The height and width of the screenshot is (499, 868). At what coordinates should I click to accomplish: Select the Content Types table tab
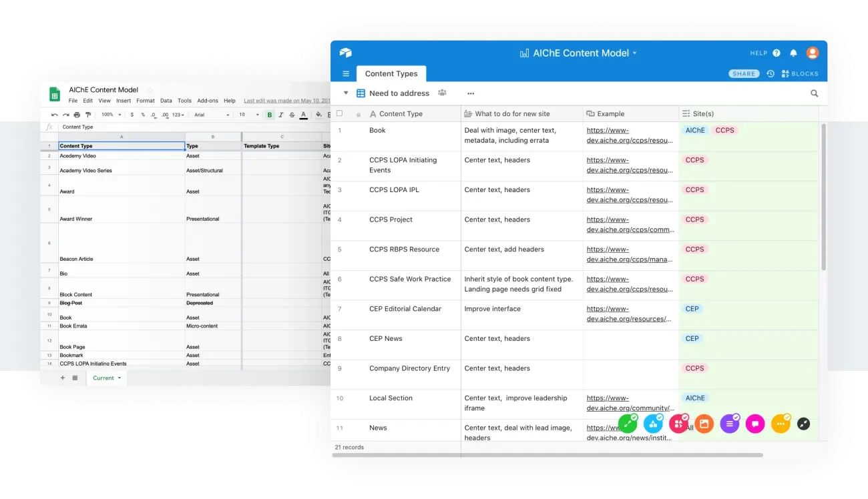[391, 73]
